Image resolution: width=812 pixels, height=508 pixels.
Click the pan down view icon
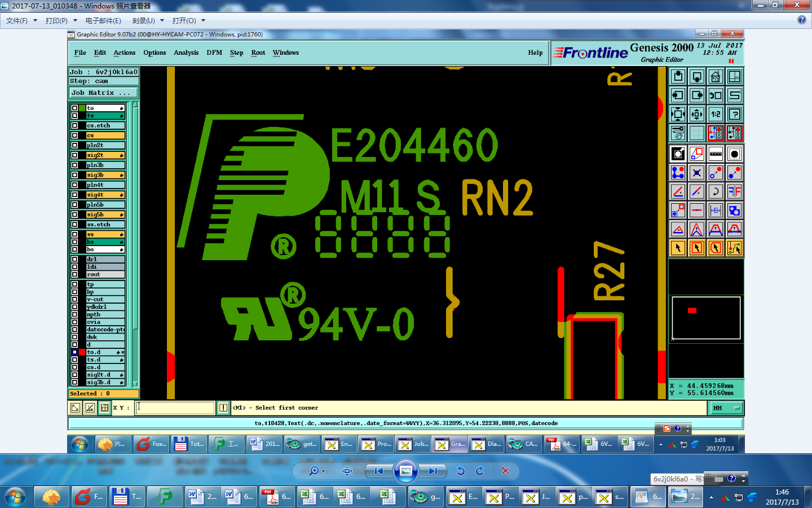pos(697,76)
